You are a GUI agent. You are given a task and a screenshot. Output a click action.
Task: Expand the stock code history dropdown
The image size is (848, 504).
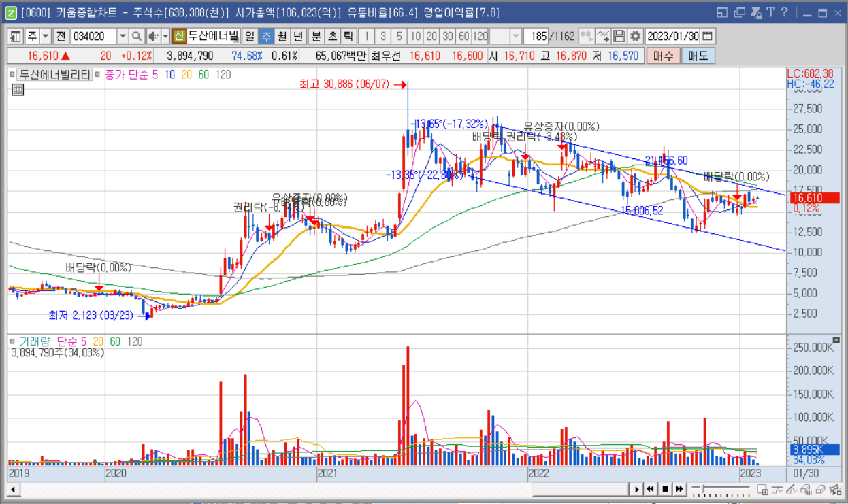pos(123,36)
